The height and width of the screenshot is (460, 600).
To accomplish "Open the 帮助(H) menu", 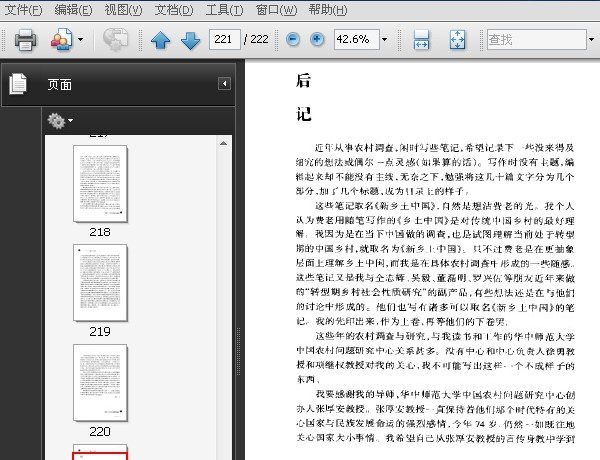I will coord(328,10).
